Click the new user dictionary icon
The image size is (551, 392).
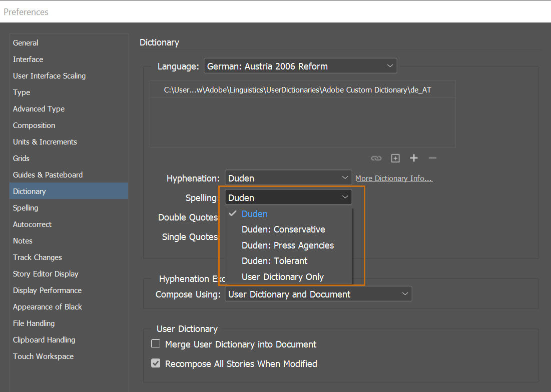[x=395, y=158]
